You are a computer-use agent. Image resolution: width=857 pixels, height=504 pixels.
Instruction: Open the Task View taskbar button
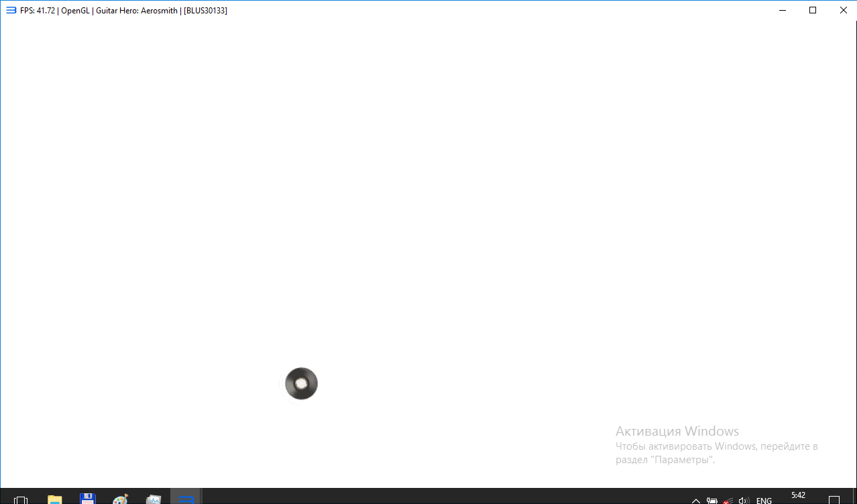(x=20, y=499)
